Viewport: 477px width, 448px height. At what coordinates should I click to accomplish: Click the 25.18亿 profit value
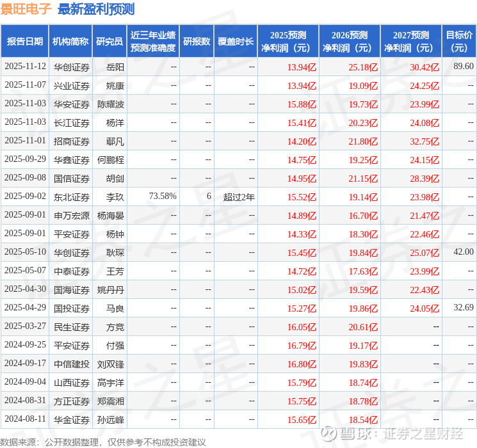tap(363, 67)
